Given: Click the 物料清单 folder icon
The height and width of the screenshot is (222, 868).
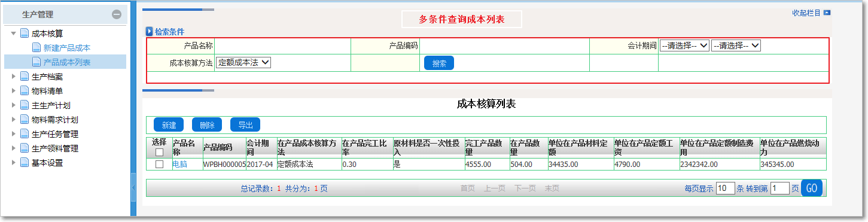Looking at the screenshot, I should (25, 91).
